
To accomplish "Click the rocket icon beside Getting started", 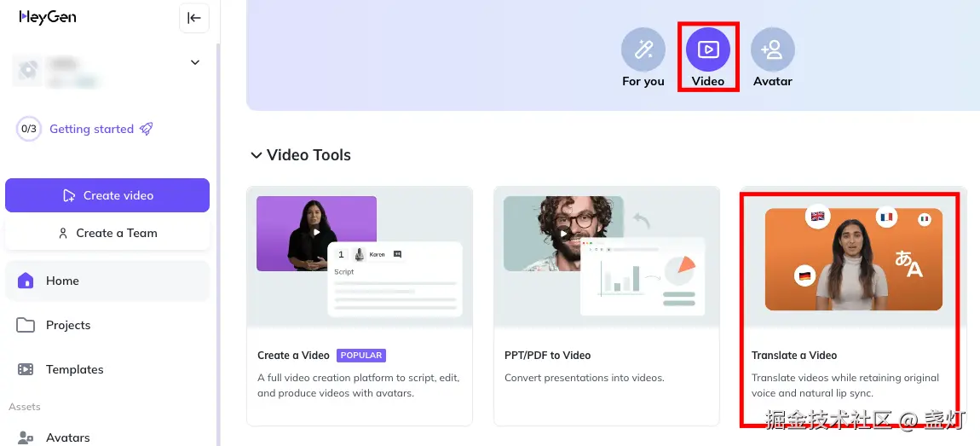I will coord(147,129).
